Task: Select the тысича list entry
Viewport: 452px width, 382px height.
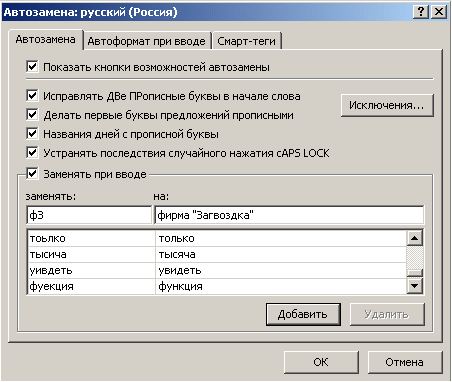Action: (217, 254)
